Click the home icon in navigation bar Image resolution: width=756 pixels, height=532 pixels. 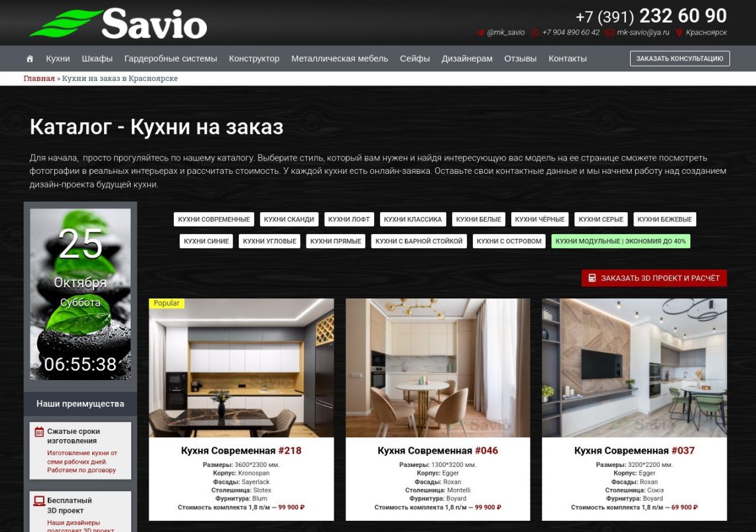30,59
